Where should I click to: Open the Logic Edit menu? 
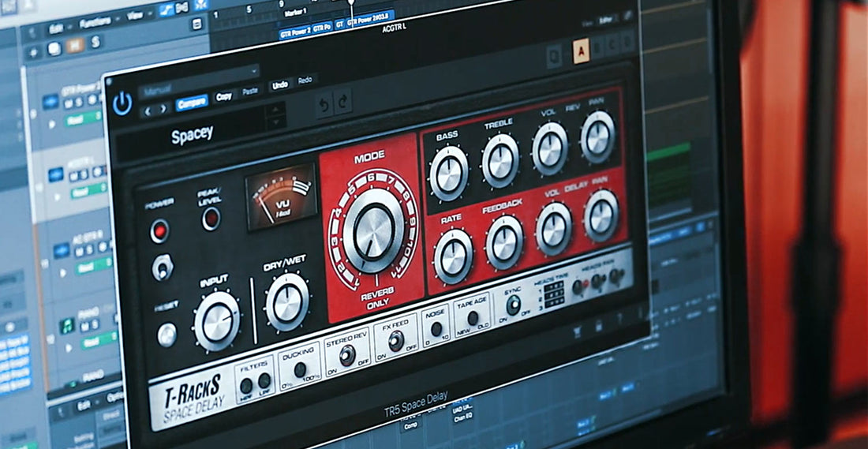(55, 28)
